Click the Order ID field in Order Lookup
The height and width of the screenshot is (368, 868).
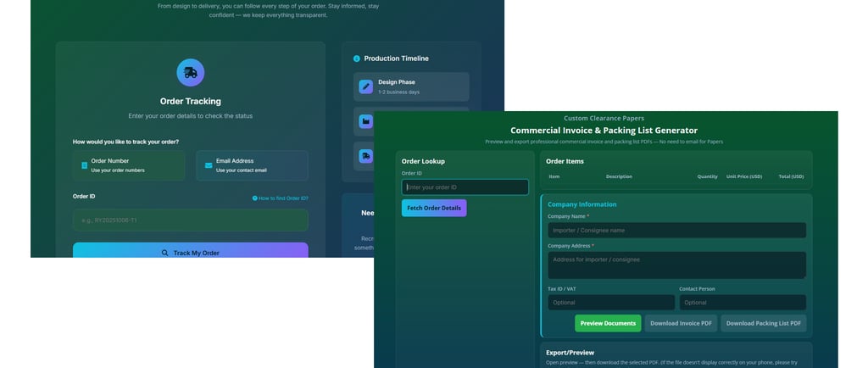[465, 187]
